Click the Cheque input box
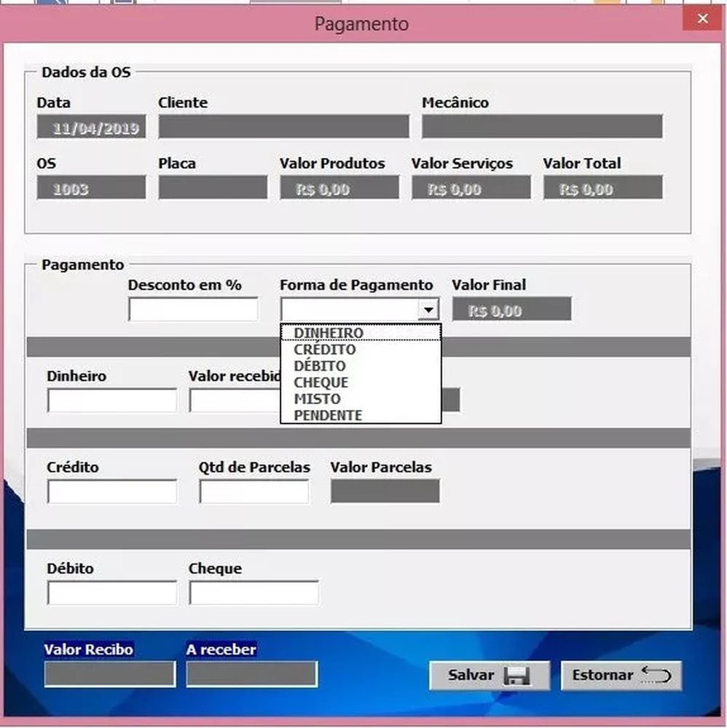This screenshot has height=728, width=727. coord(253,592)
